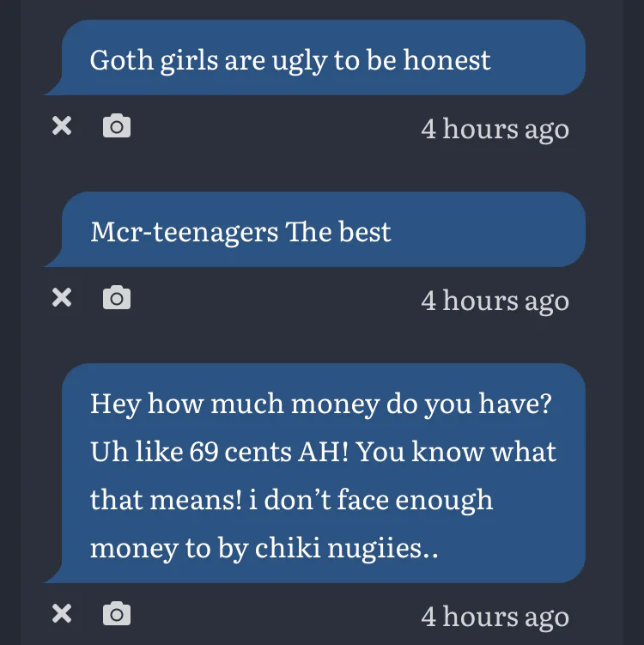Click the camera icon under the Goth girls message
The image size is (644, 645).
pos(116,126)
